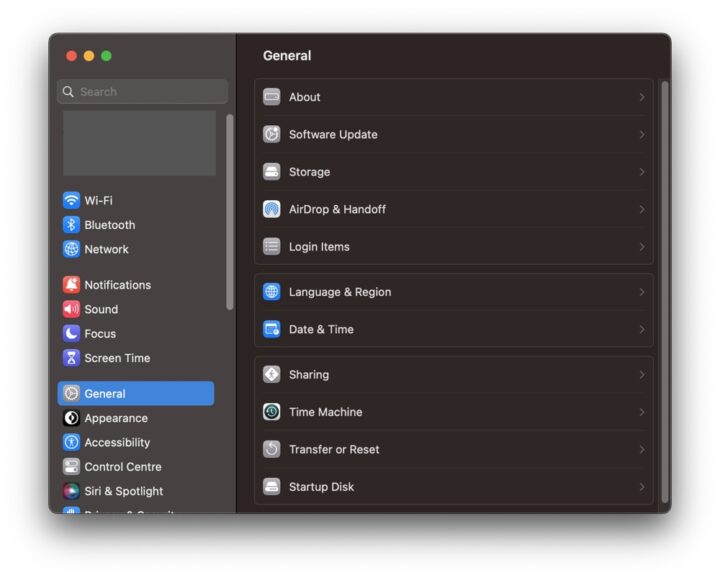Click the General gear icon in sidebar
The height and width of the screenshot is (578, 720).
pyautogui.click(x=71, y=393)
